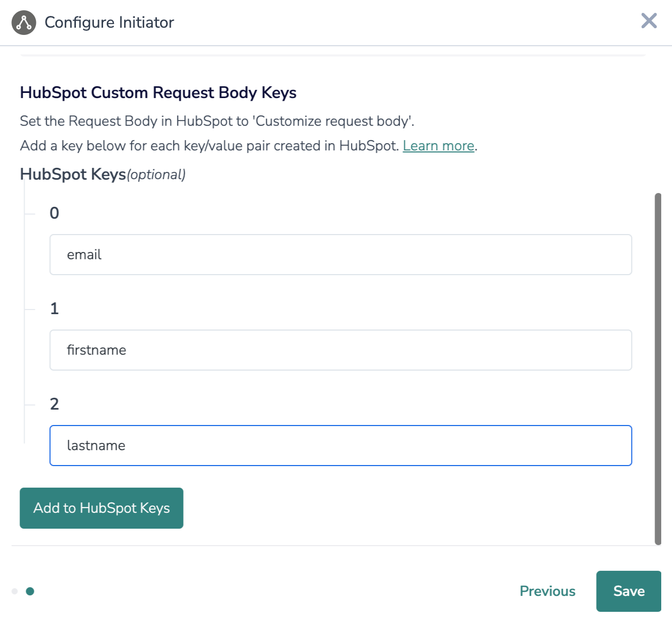Click the Save button

(x=628, y=591)
